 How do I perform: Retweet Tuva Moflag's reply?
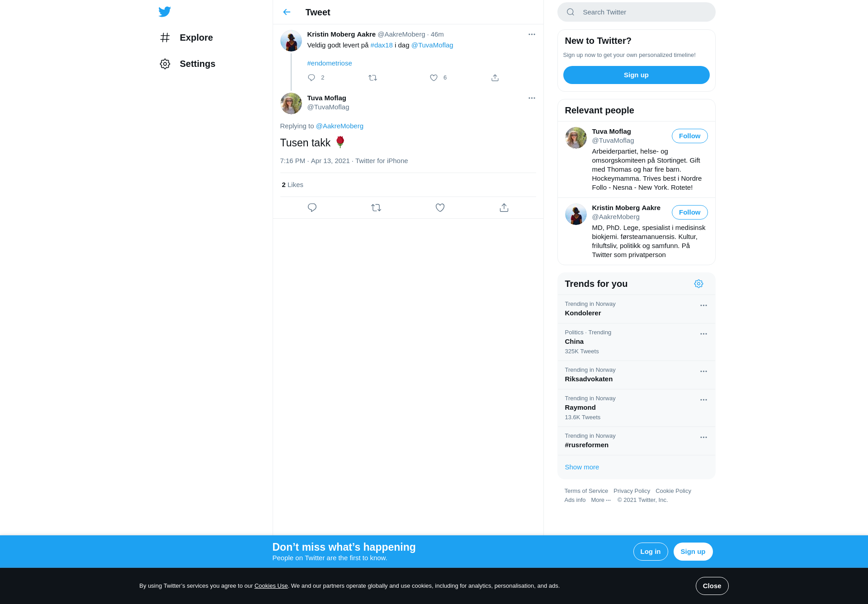click(376, 208)
